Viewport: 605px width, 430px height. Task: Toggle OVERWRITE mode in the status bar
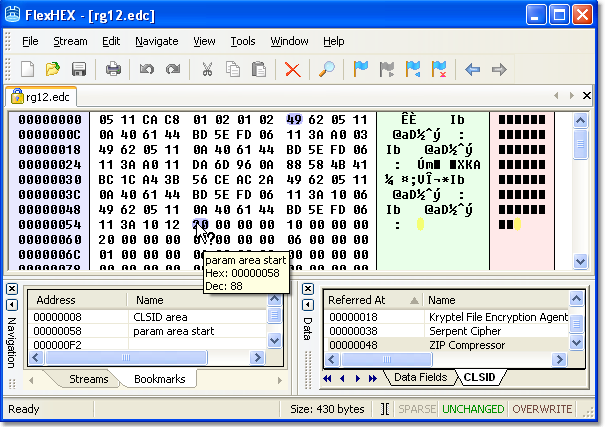542,409
